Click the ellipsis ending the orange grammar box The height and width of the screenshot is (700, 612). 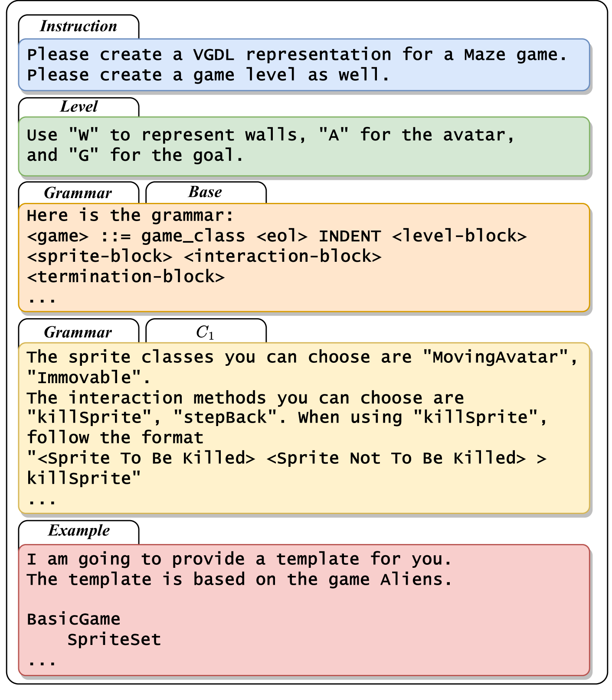click(42, 299)
